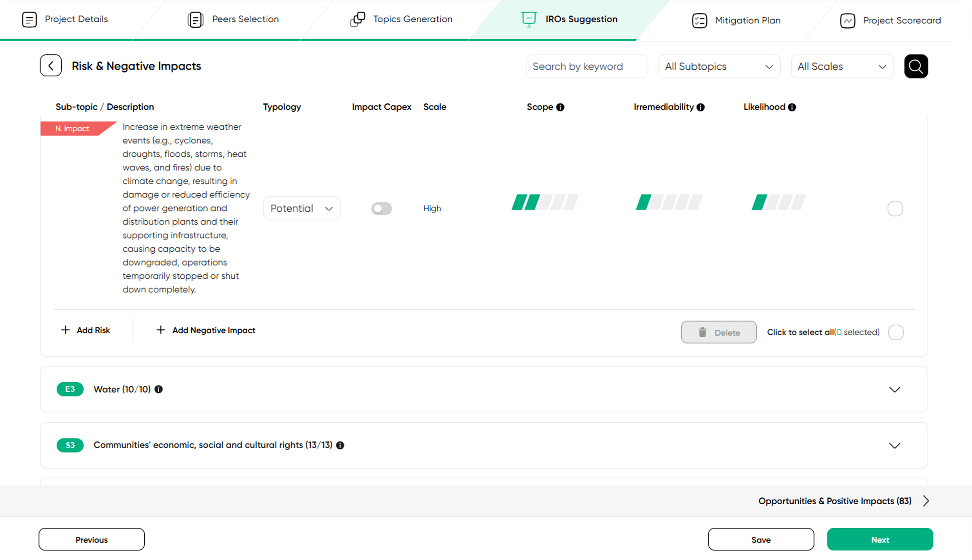Click the trash Delete button

tap(718, 332)
